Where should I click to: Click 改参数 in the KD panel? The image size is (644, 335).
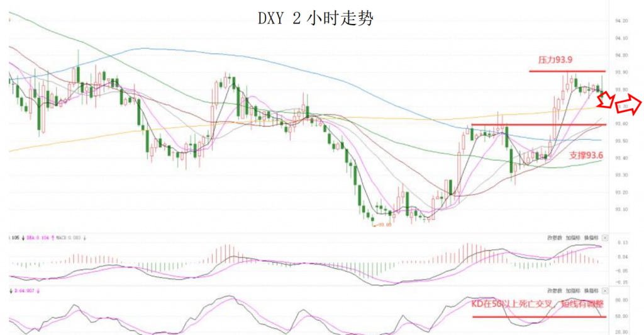(x=554, y=291)
